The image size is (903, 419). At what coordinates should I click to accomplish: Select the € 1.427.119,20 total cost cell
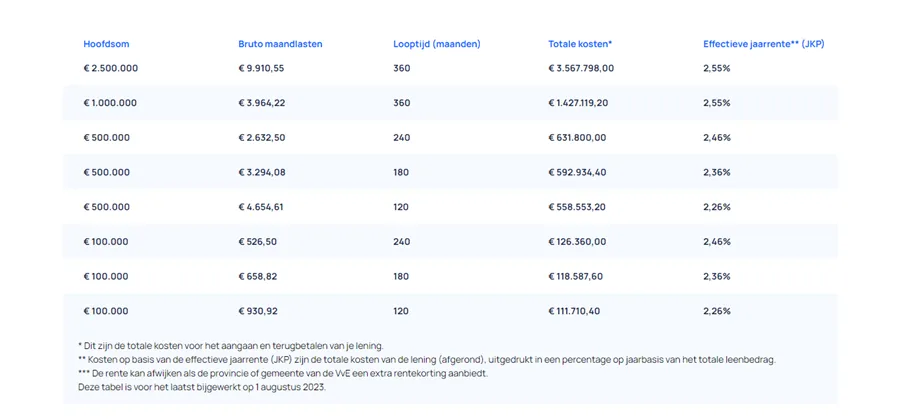tap(578, 103)
